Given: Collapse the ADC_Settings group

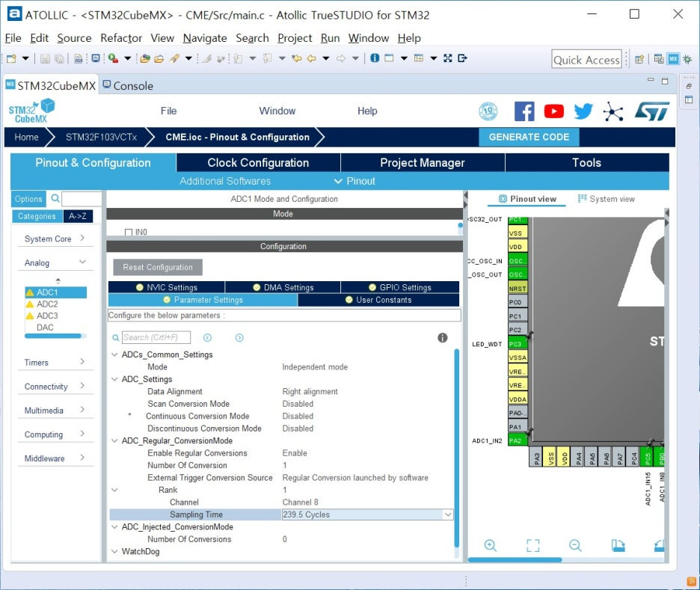Looking at the screenshot, I should pos(114,379).
